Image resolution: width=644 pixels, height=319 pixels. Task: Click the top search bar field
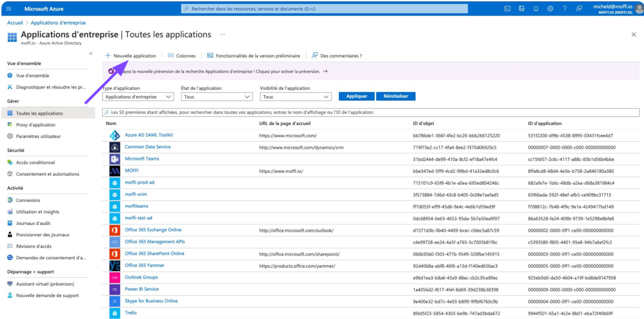(325, 9)
